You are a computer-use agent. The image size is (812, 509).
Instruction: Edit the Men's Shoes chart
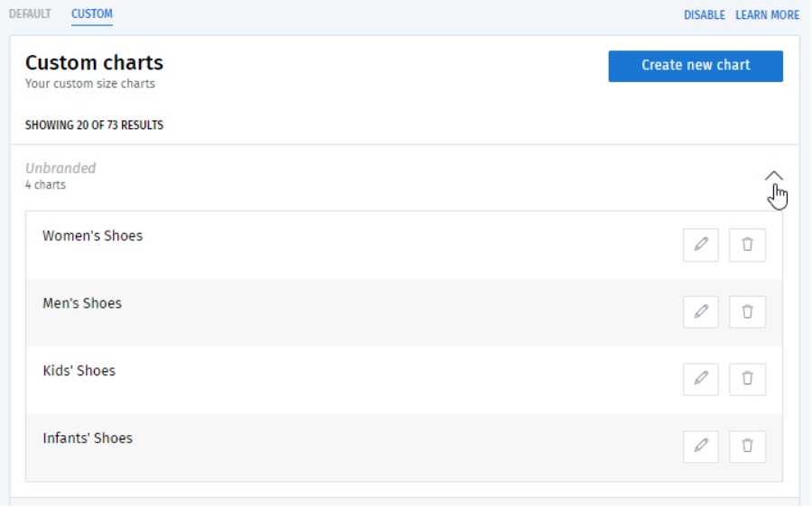tap(701, 312)
